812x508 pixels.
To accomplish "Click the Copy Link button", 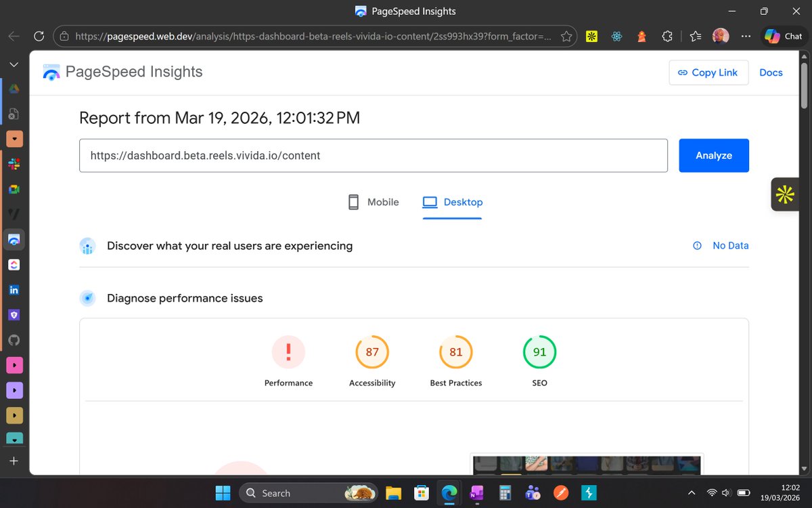I will tap(708, 72).
